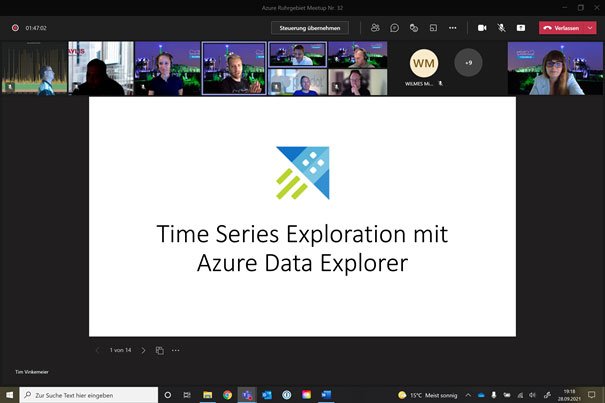The height and width of the screenshot is (403, 605).
Task: Open more slide options menu
Action: click(176, 350)
